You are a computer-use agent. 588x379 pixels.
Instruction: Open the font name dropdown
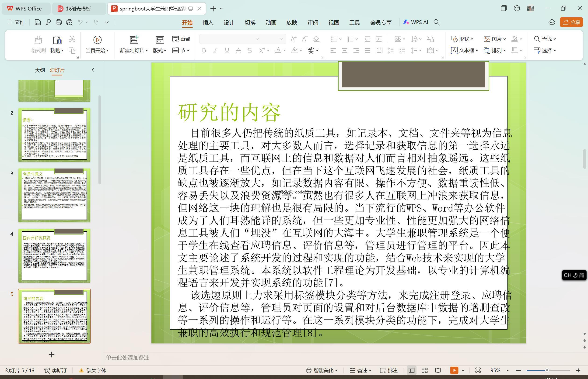(257, 39)
